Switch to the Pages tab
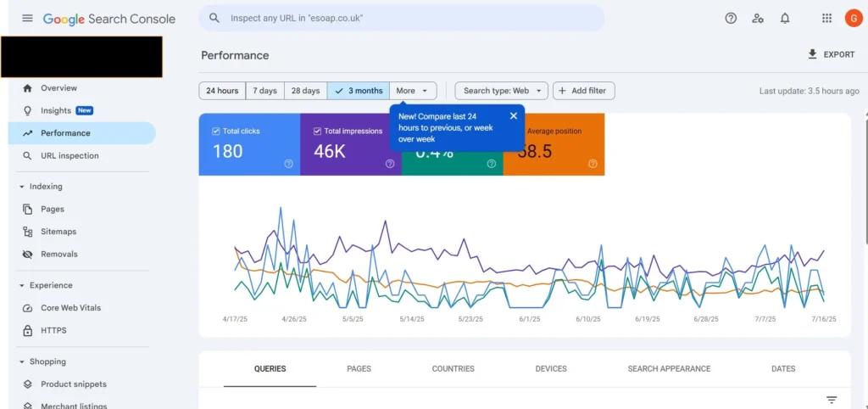Viewport: 868px width, 409px height. point(359,368)
